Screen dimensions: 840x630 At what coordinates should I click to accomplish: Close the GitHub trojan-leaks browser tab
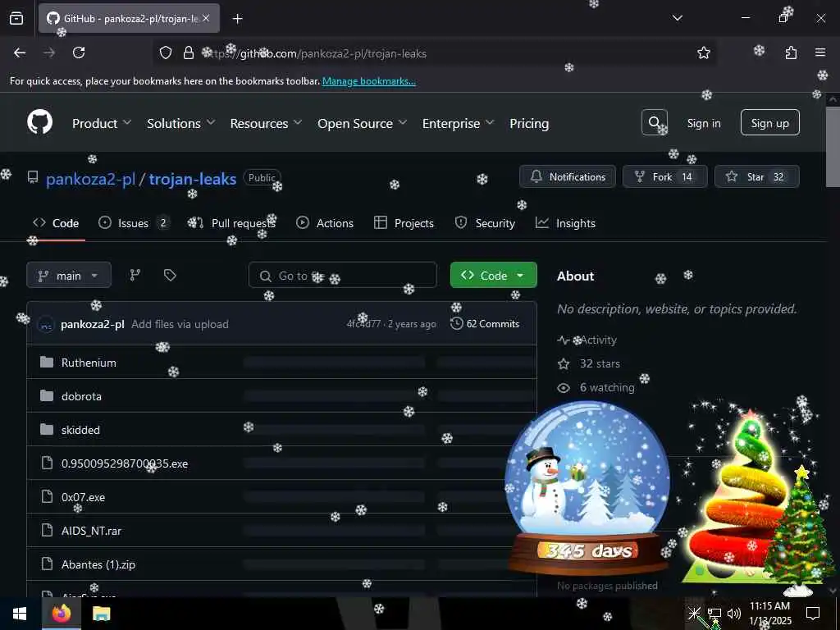pos(206,18)
